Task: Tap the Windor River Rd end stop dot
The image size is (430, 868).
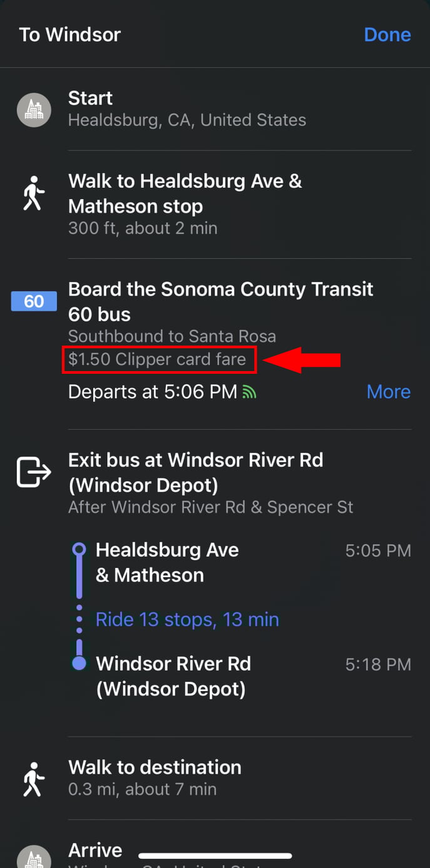Action: tap(79, 663)
